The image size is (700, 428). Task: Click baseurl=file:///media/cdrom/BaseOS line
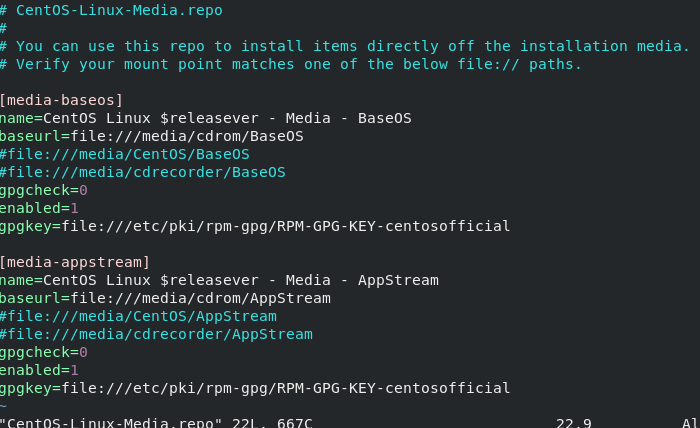pyautogui.click(x=152, y=136)
